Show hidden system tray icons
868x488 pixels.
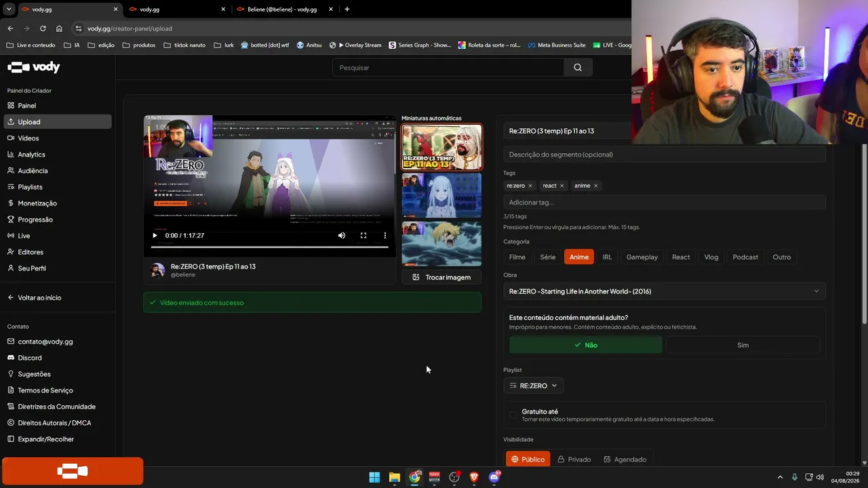pyautogui.click(x=780, y=477)
